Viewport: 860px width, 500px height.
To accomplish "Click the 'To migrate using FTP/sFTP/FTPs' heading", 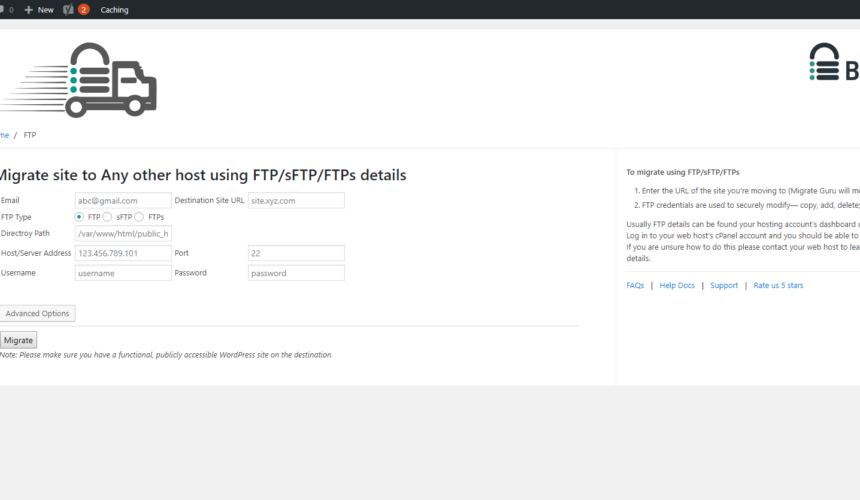I will click(x=683, y=172).
